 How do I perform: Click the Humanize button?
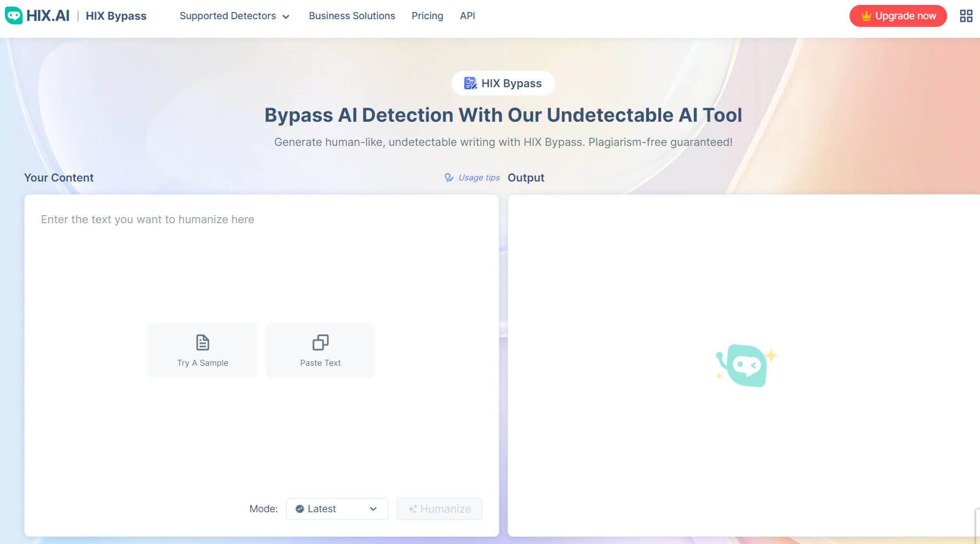coord(440,509)
